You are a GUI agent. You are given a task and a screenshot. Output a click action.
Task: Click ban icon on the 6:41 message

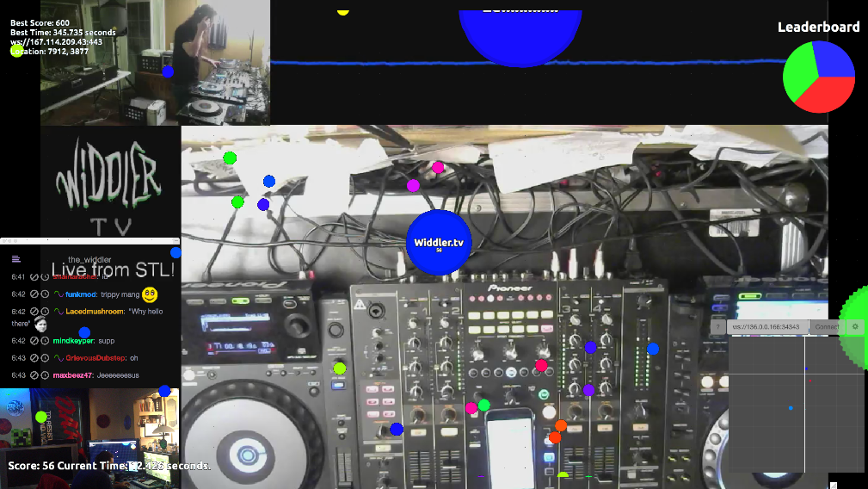pos(34,276)
